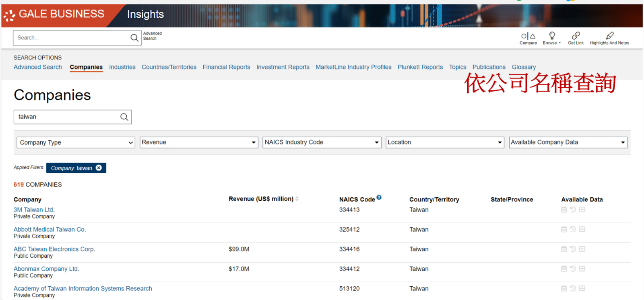Click the Get Link icon
The width and height of the screenshot is (644, 300).
576,36
